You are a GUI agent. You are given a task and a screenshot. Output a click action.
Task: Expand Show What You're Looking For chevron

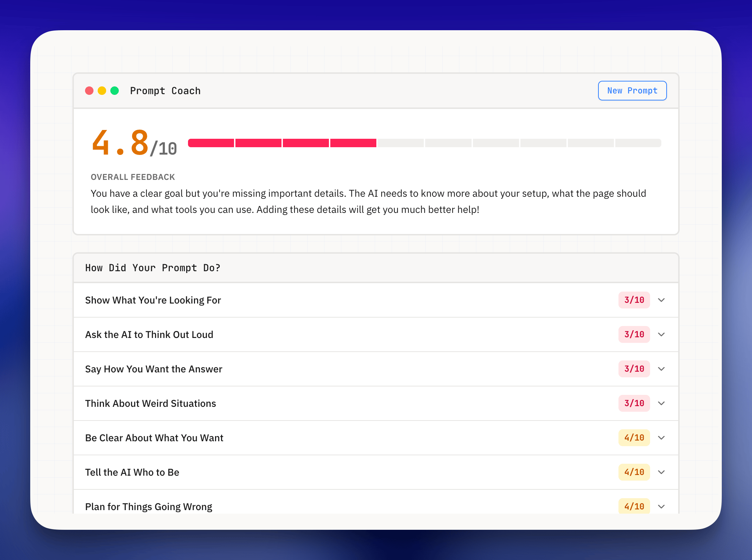tap(661, 300)
